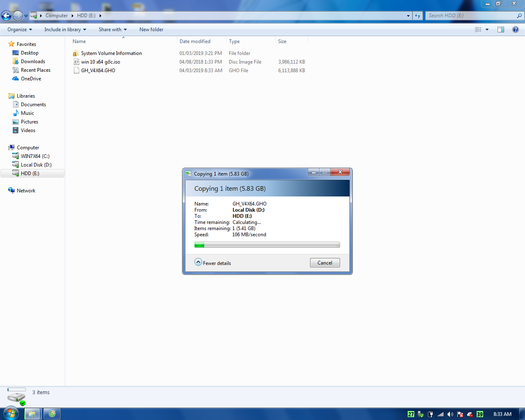Open the view options dropdown arrow
525x420 pixels.
click(x=487, y=30)
